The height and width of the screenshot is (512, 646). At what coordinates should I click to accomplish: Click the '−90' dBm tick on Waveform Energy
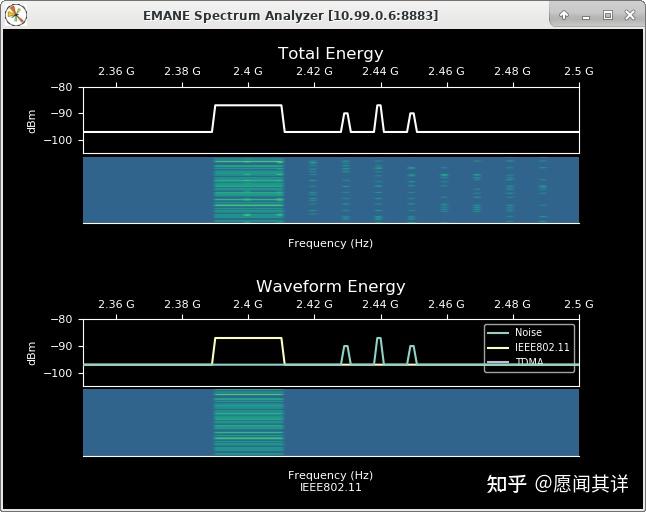61,346
